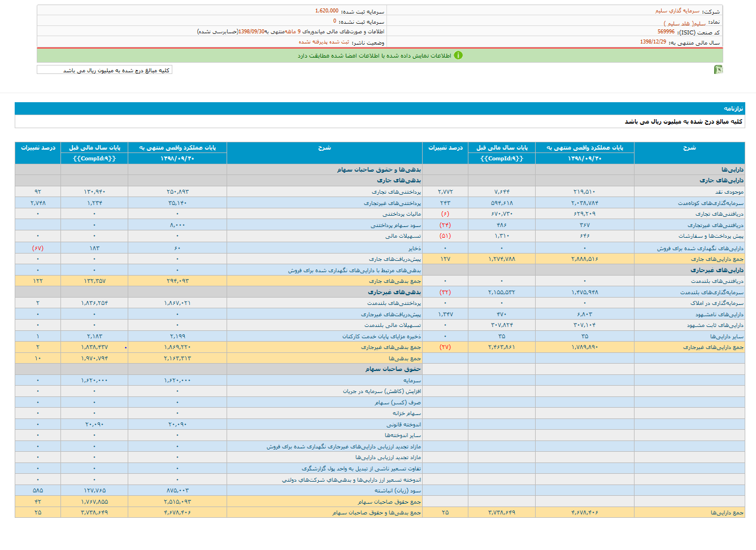Select the fiscal year end date 1398/12/29

click(653, 42)
